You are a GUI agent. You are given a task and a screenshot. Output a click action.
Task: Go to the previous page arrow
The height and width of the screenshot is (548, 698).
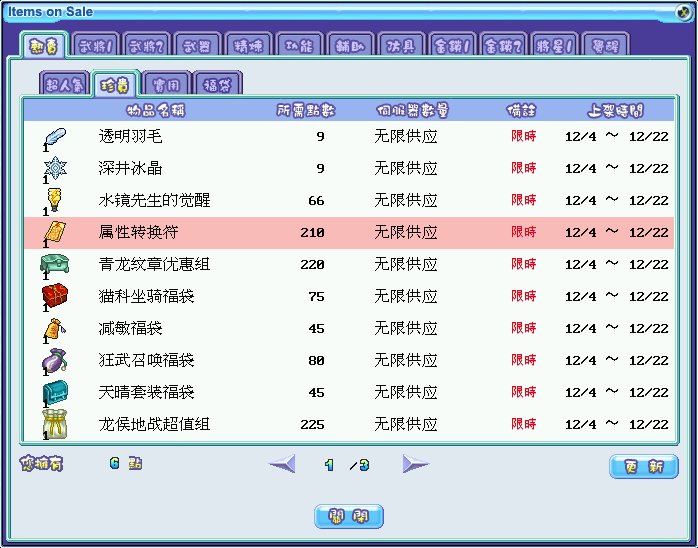pos(283,464)
